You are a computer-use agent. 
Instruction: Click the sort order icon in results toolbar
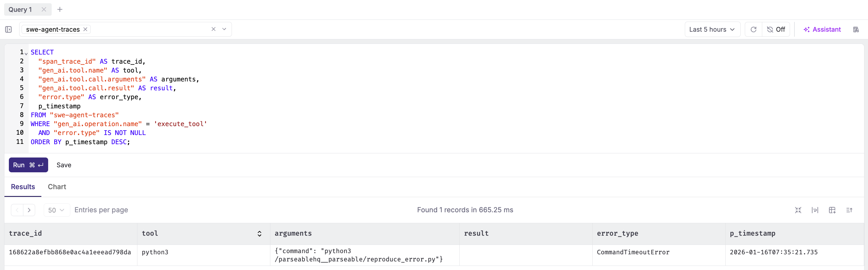click(849, 210)
